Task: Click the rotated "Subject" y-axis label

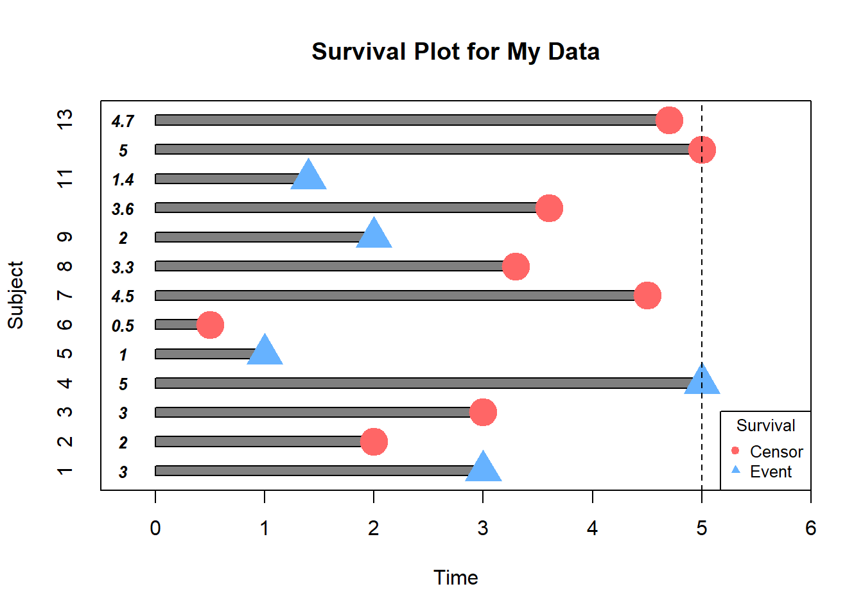Action: [x=15, y=295]
